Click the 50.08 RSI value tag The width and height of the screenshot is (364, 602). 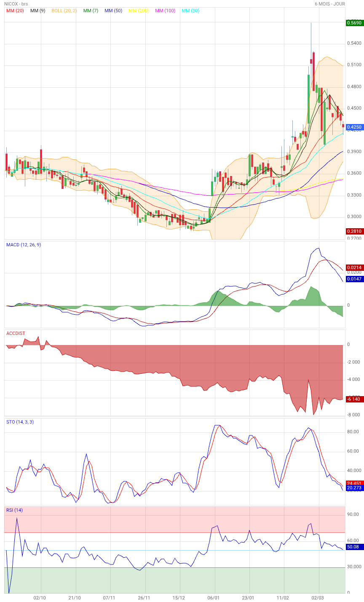tap(353, 547)
